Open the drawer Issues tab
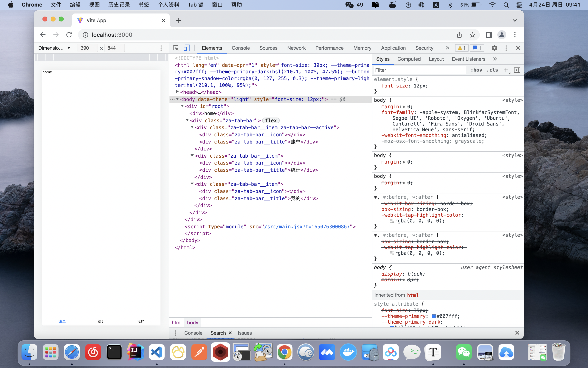This screenshot has width=588, height=368. (x=245, y=333)
